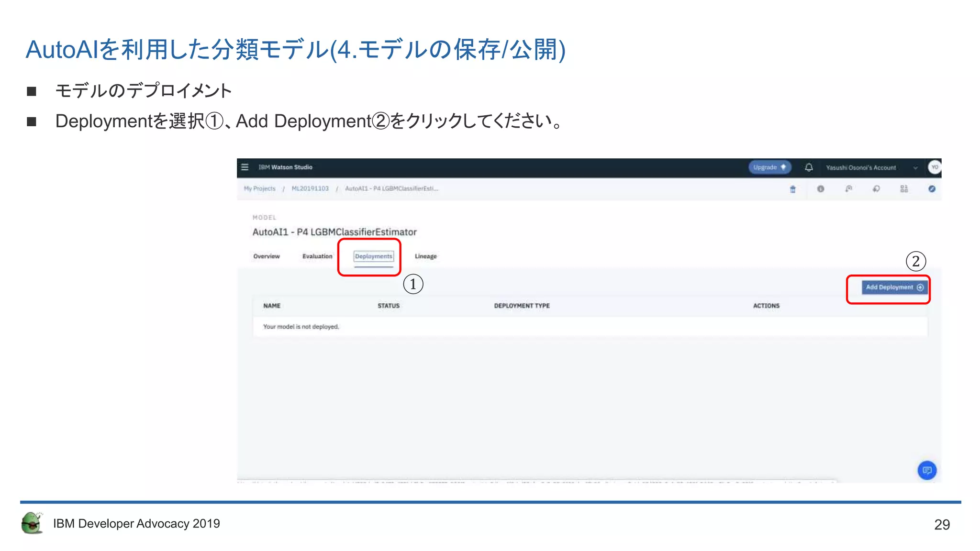Select the Deployments tab

374,256
